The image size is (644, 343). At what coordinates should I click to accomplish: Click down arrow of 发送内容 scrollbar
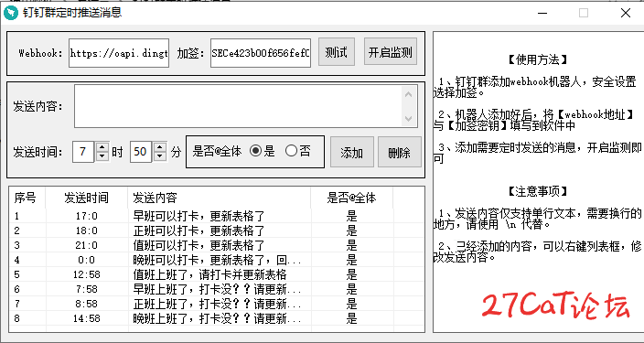click(x=409, y=118)
